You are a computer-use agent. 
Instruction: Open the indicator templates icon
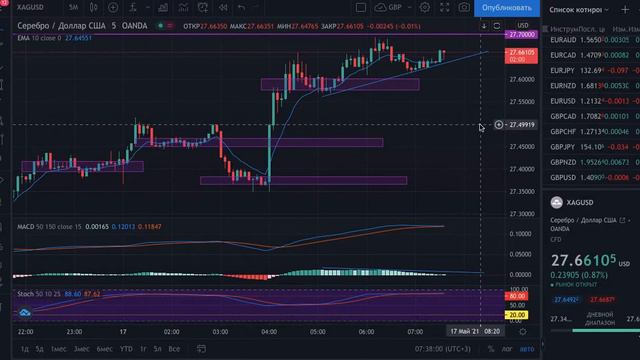click(183, 7)
